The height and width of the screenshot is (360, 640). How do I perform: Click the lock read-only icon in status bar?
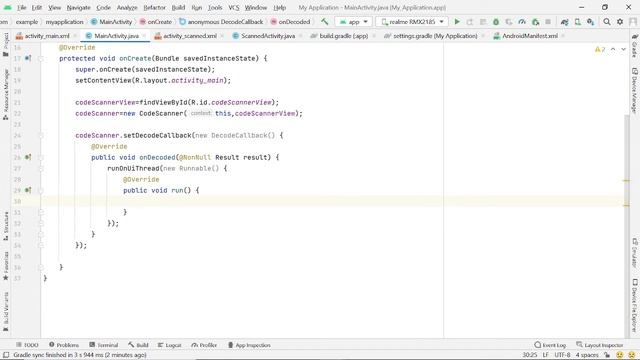pos(607,355)
